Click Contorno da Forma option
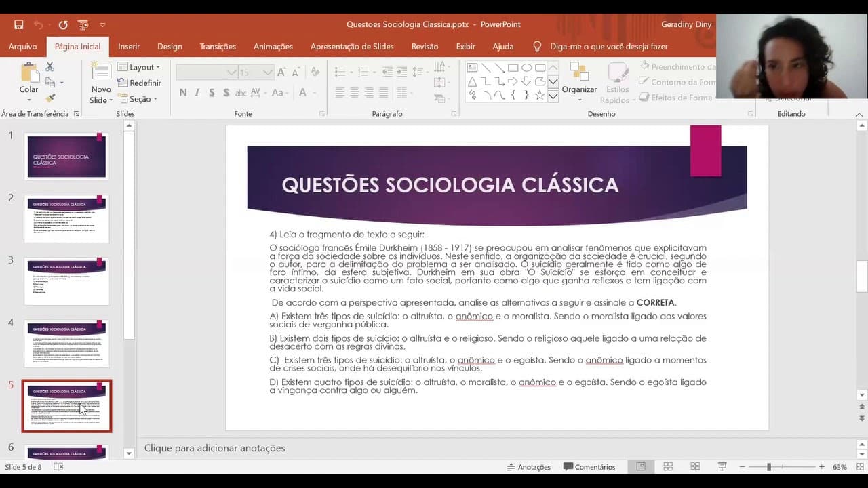Viewport: 868px width, 488px height. tap(677, 82)
